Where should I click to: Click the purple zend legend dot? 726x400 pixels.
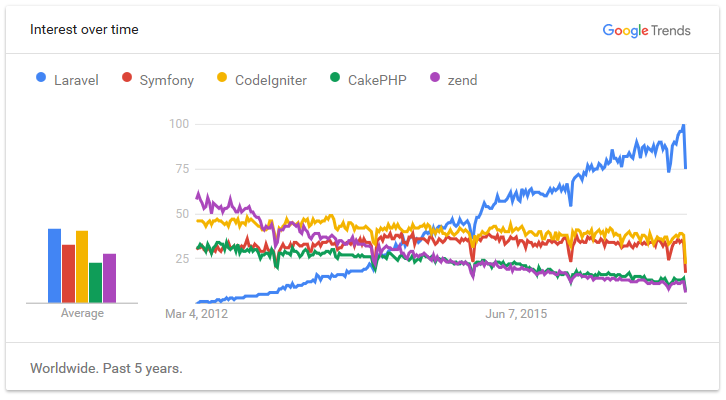(x=434, y=79)
